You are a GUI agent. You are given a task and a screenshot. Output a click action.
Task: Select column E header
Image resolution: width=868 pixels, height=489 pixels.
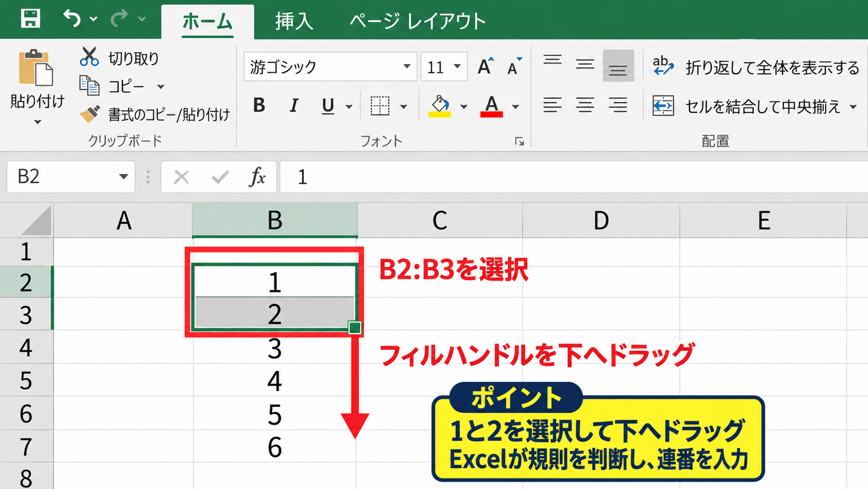click(x=764, y=220)
